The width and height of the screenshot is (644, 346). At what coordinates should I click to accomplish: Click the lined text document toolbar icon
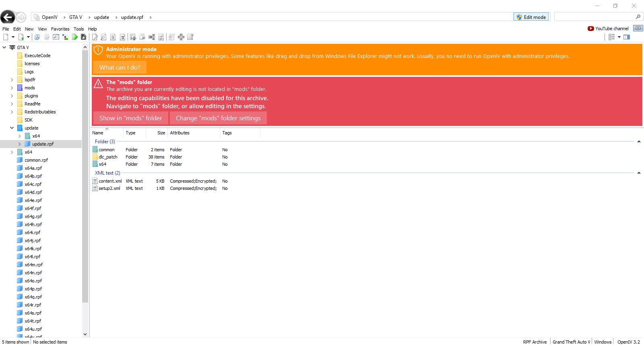[x=113, y=37]
